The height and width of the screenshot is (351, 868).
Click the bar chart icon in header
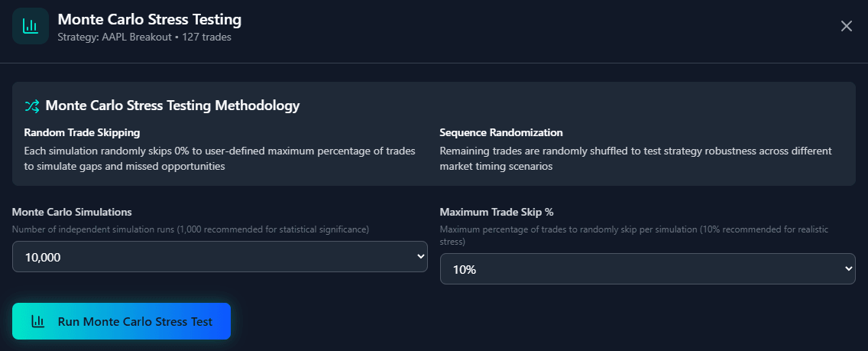point(31,26)
